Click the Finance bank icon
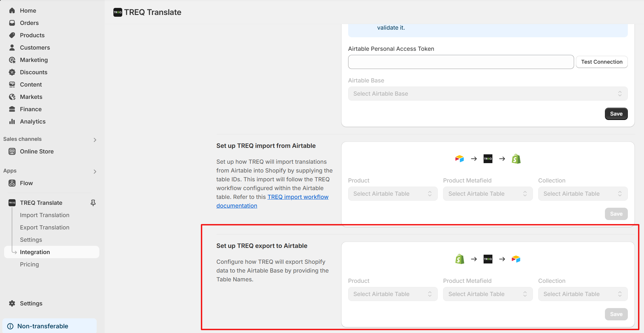644x333 pixels. 12,109
